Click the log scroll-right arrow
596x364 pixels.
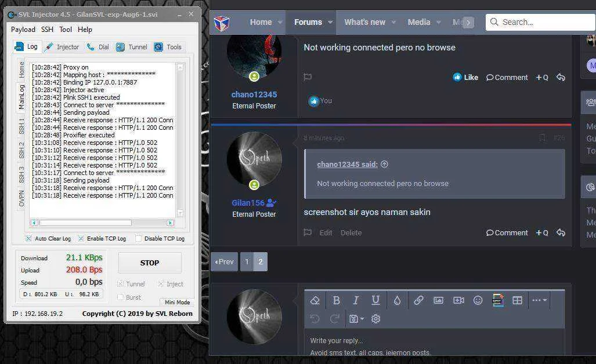[170, 223]
